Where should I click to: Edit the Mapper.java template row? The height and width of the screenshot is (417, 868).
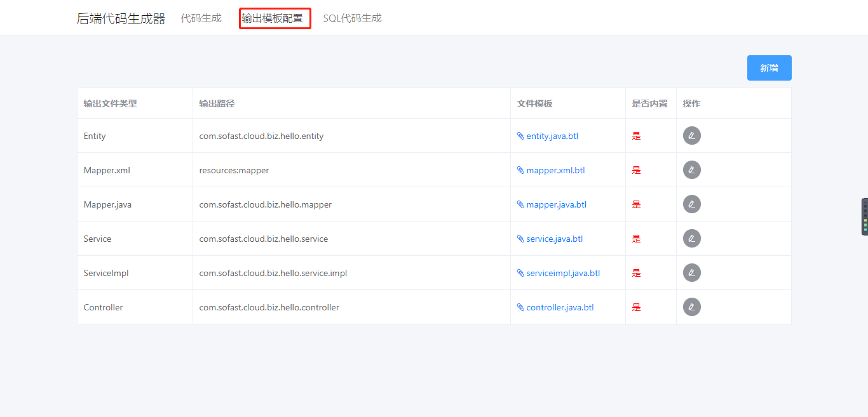(691, 204)
